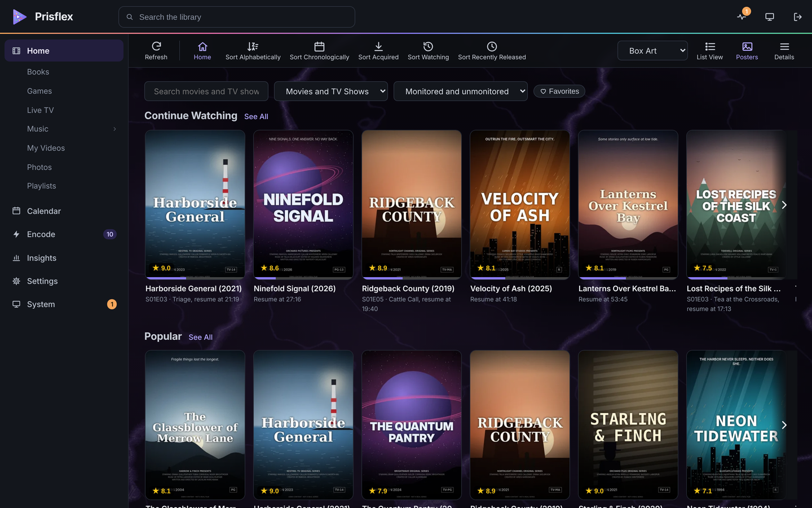
Task: Advance the Continue Watching row with next arrow
Action: point(784,205)
